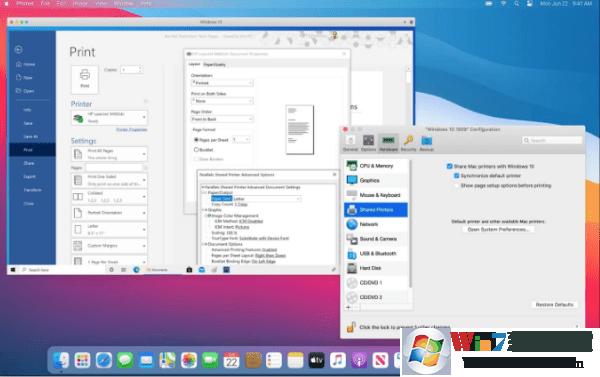Open the Letter paper size dropdown in Word
The height and width of the screenshot is (377, 600).
pos(109,229)
